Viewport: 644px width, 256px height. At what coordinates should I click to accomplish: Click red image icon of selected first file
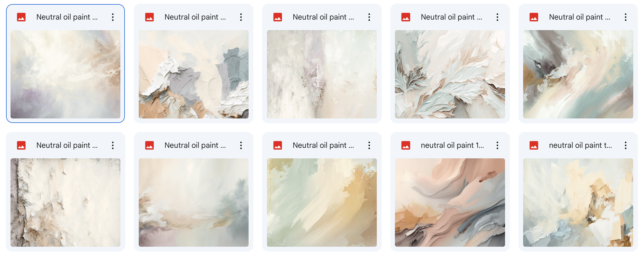pyautogui.click(x=21, y=17)
